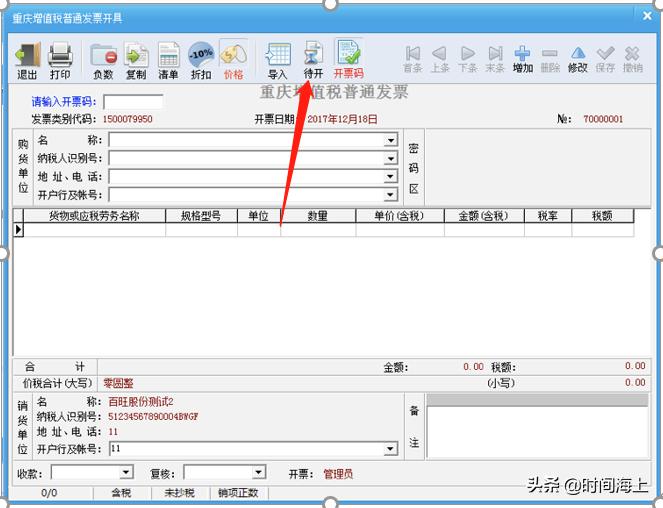
Task: Click the 保存 (Save) checkmark icon
Action: 605,59
